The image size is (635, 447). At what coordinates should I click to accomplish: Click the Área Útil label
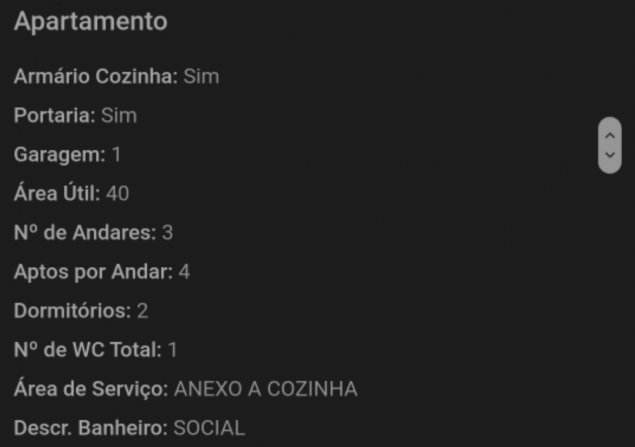tap(57, 193)
